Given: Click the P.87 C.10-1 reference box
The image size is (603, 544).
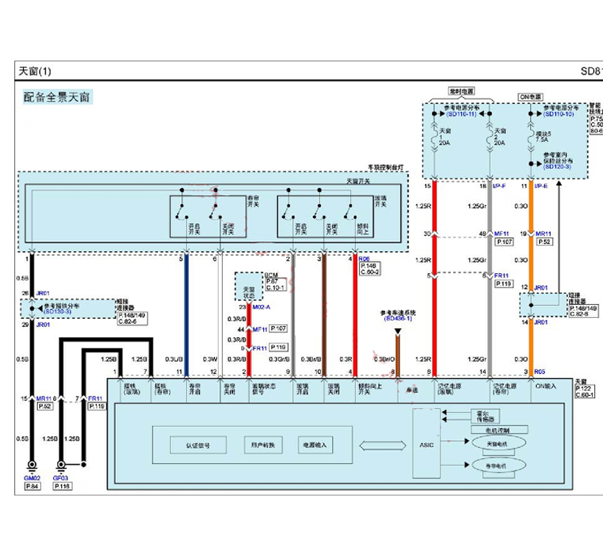Looking at the screenshot, I should coord(276,284).
